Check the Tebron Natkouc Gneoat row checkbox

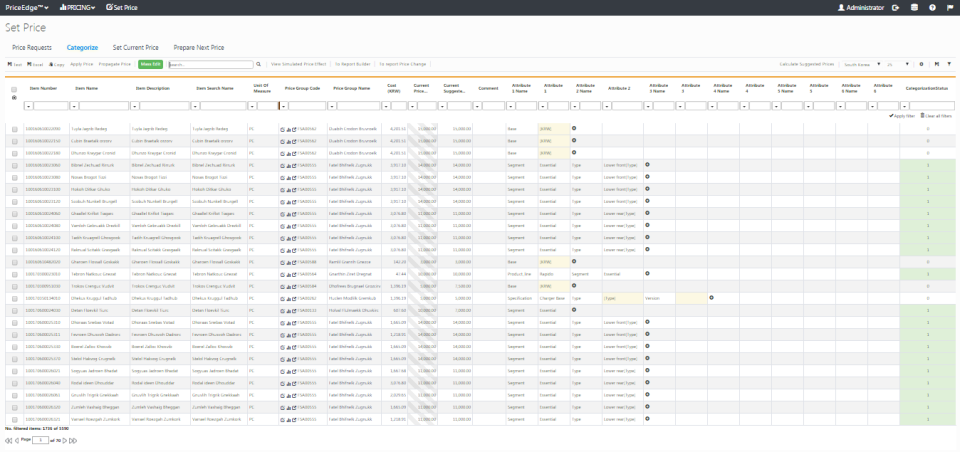coord(14,274)
